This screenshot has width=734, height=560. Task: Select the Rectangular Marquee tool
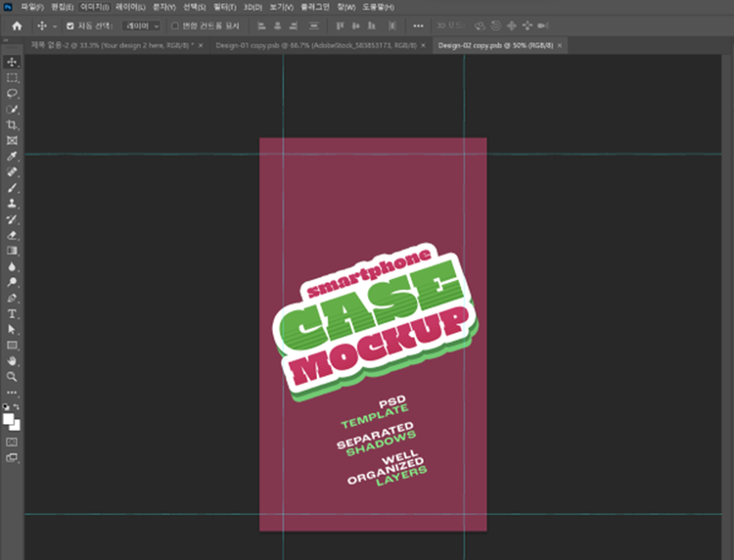tap(13, 77)
